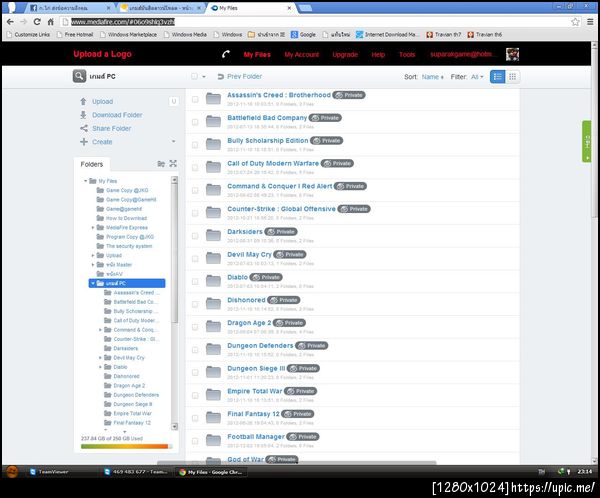Click the user avatar thumbnail
600x498 pixels.
coord(512,54)
